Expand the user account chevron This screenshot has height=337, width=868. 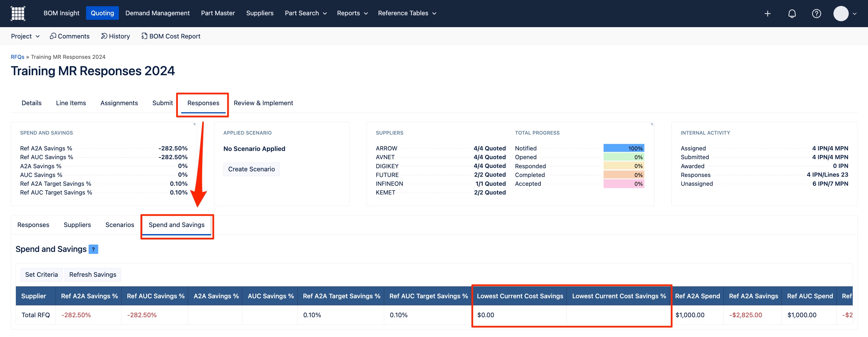click(x=854, y=14)
